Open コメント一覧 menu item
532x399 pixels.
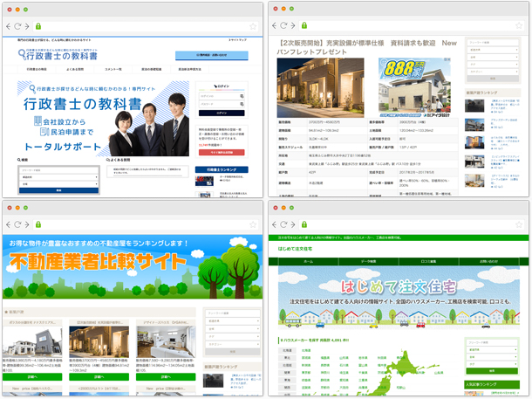coord(113,69)
